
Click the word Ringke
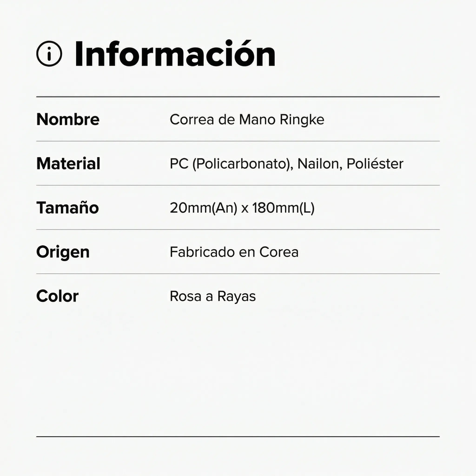[x=302, y=120]
